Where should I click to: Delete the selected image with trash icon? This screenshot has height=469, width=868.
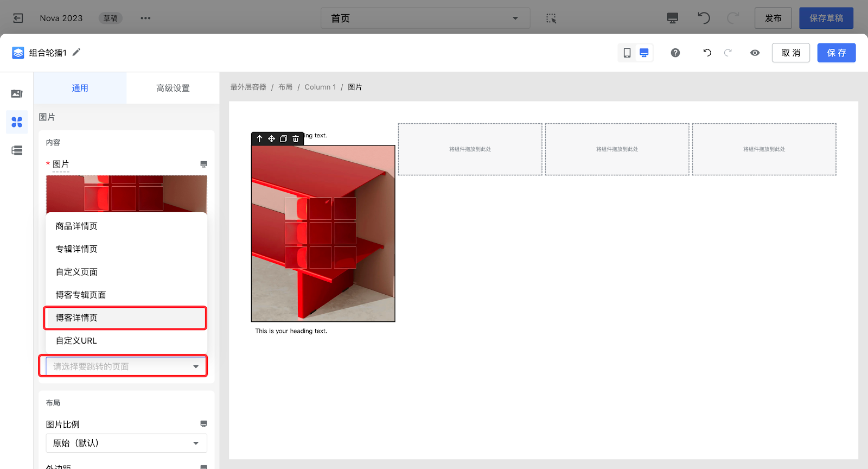point(296,139)
